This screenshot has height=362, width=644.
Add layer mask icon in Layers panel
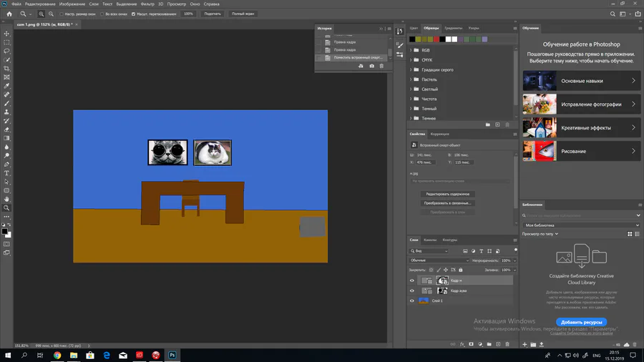tap(471, 344)
